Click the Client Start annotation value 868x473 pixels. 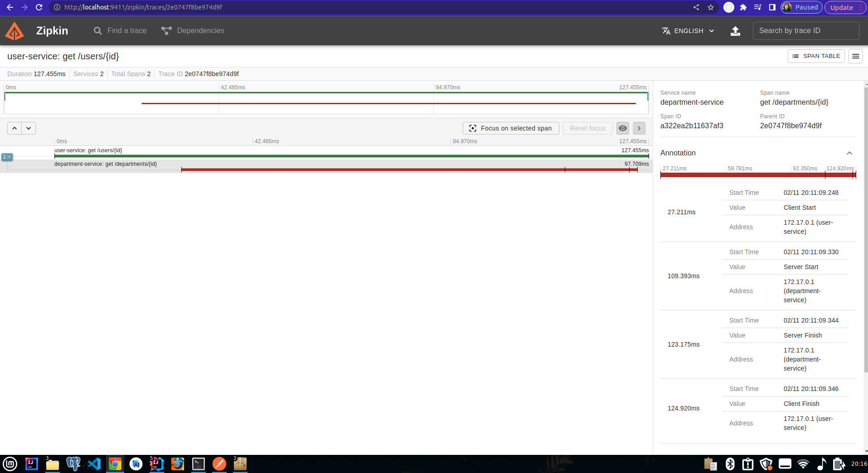click(x=800, y=208)
